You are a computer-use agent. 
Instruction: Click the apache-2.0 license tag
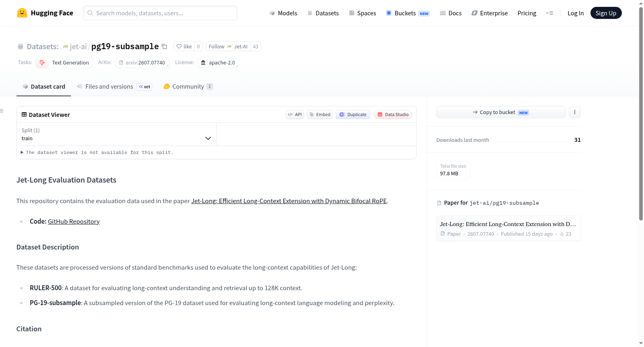pyautogui.click(x=218, y=62)
